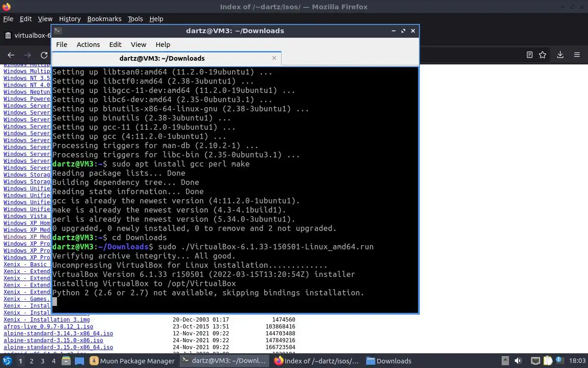Open the Lubuntu start menu

pos(7,361)
